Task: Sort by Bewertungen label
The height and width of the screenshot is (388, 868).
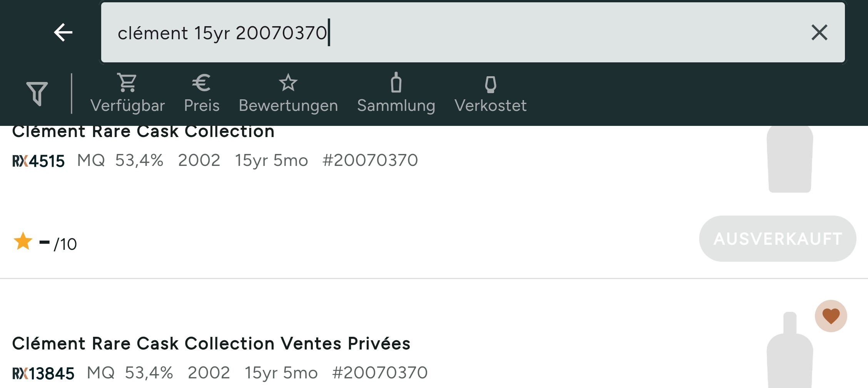Action: tap(288, 105)
